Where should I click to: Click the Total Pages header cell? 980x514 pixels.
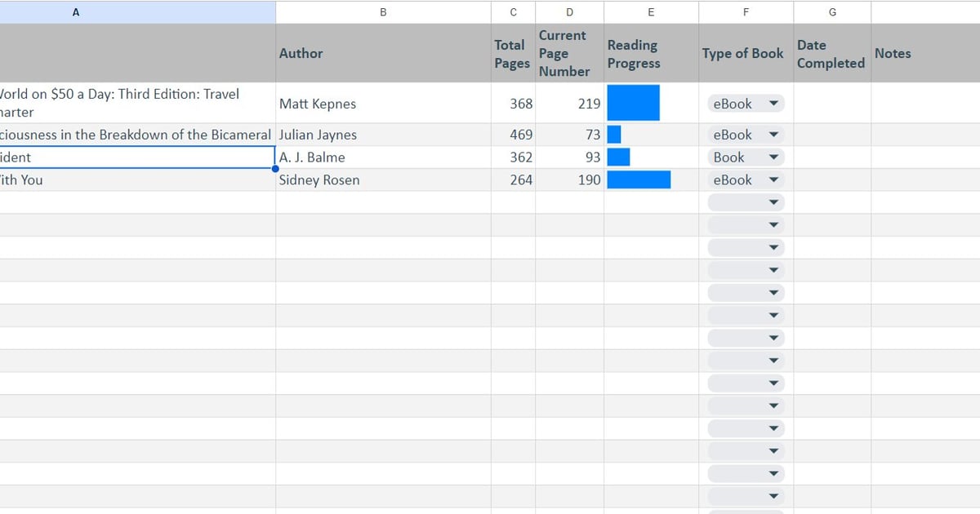(x=511, y=53)
